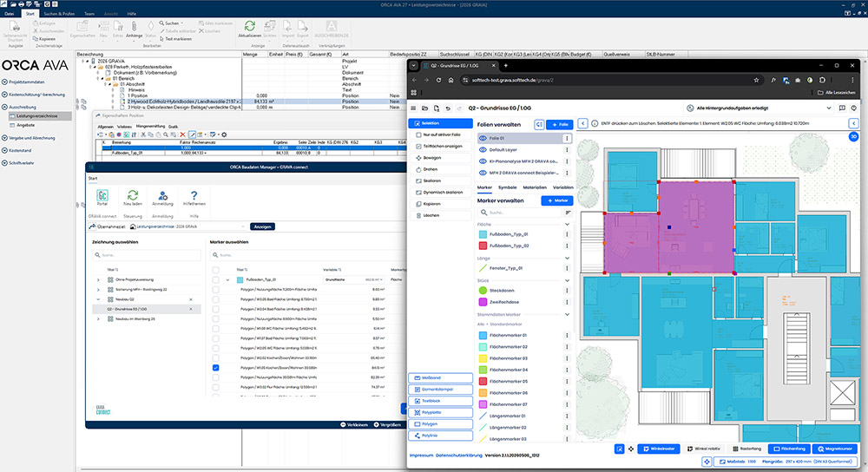Activate the Polygon tool

[x=441, y=424]
